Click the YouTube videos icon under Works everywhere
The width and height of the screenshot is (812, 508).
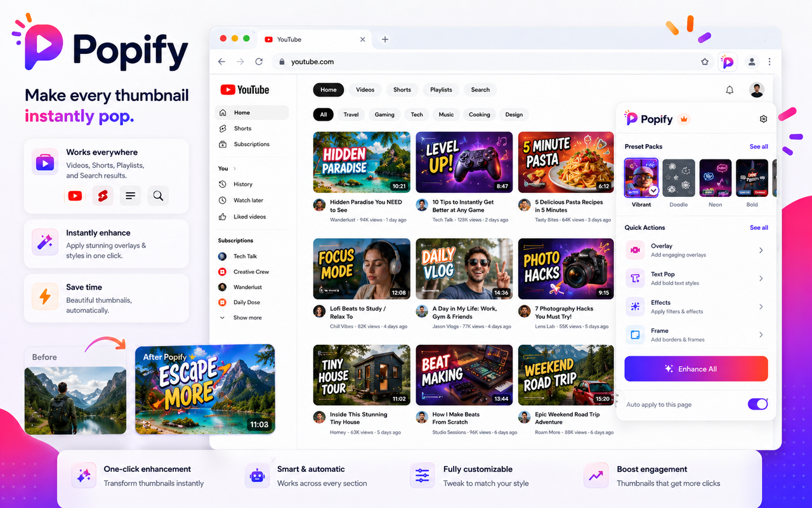pyautogui.click(x=75, y=196)
